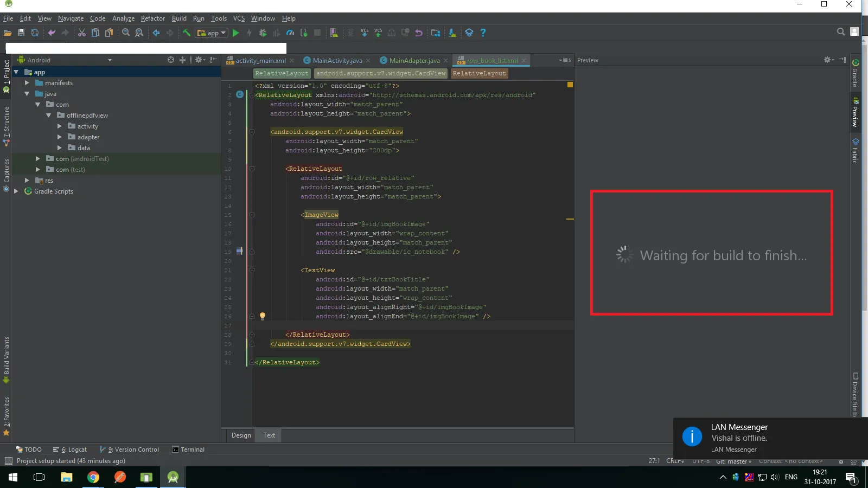Click the green Run app button
The image size is (868, 488).
[235, 33]
